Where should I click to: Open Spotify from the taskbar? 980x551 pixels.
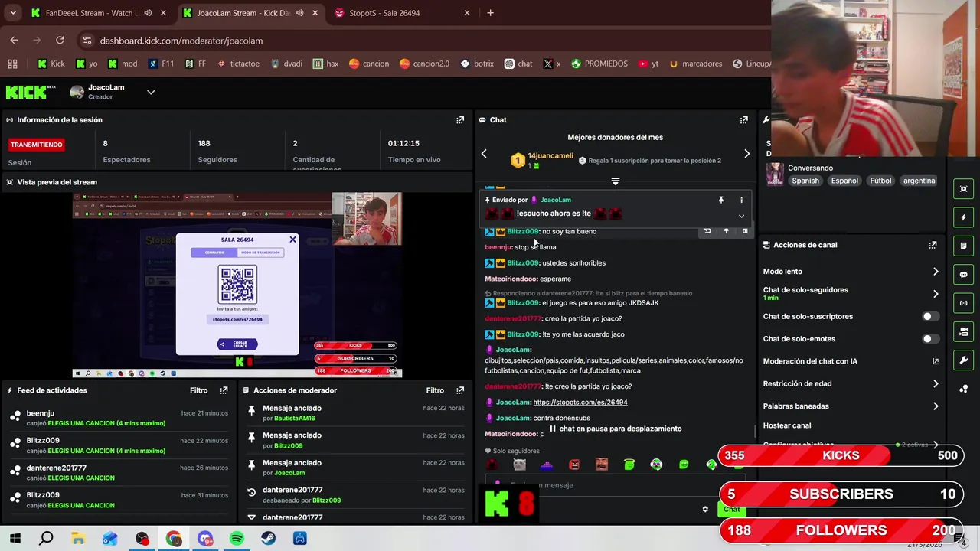[237, 539]
